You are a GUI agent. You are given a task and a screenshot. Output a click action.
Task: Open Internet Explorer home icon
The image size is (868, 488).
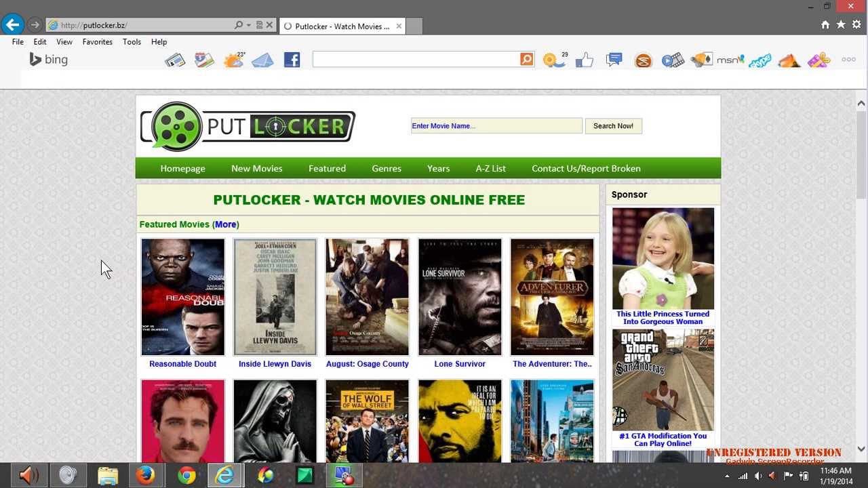(x=825, y=24)
